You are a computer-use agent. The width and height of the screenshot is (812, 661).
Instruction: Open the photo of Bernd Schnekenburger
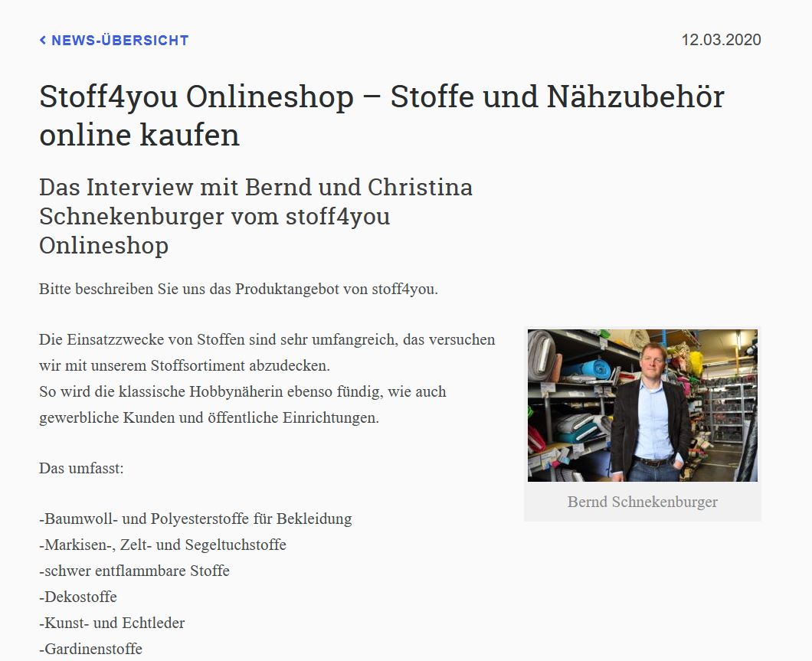[x=642, y=405]
